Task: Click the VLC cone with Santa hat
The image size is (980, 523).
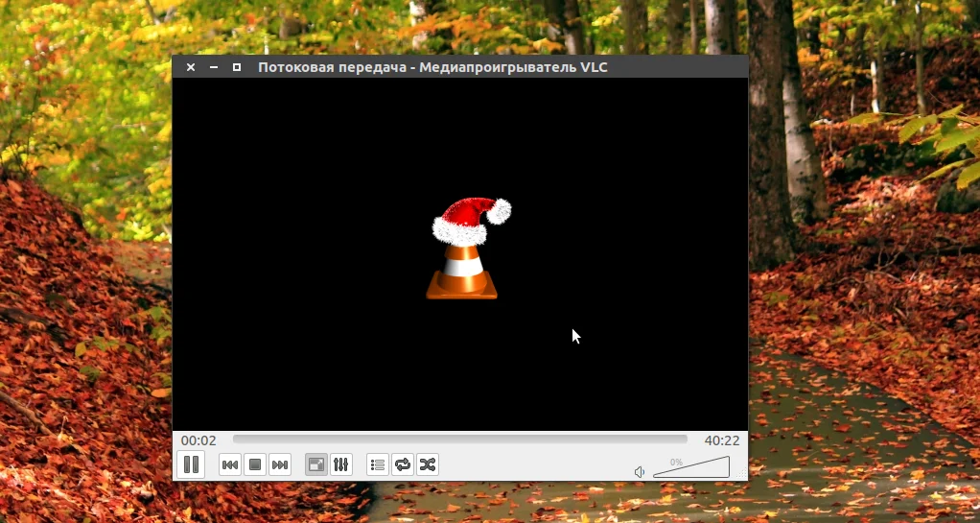Action: (470, 249)
